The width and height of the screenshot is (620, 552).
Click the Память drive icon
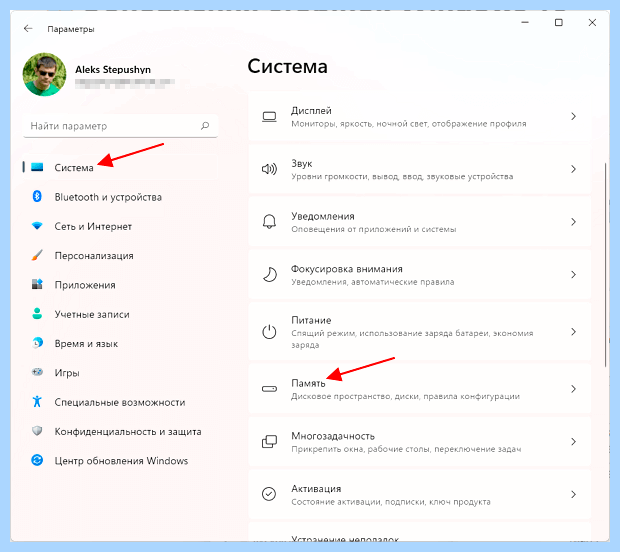[x=269, y=389]
